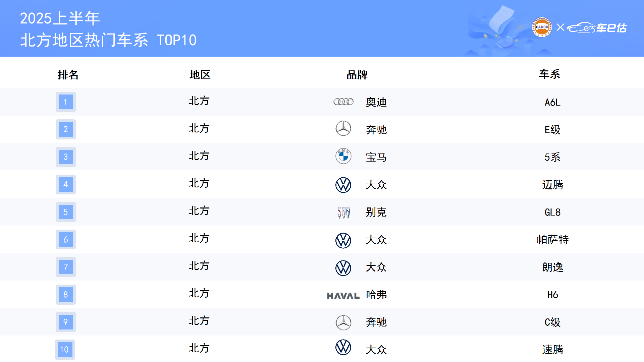The width and height of the screenshot is (644, 362).
Task: Click 北方 in the 帕萨特 row
Action: coord(199,238)
